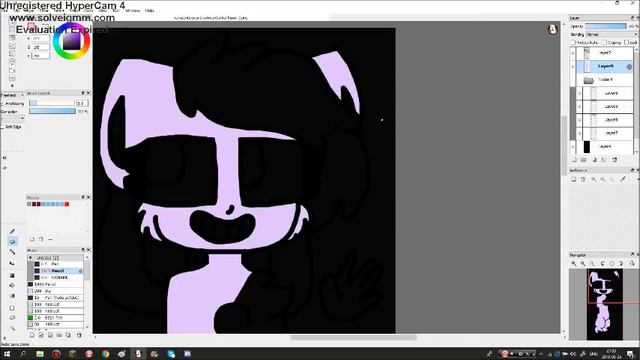The width and height of the screenshot is (640, 360).
Task: Click the taskbar search icon
Action: tap(23, 354)
